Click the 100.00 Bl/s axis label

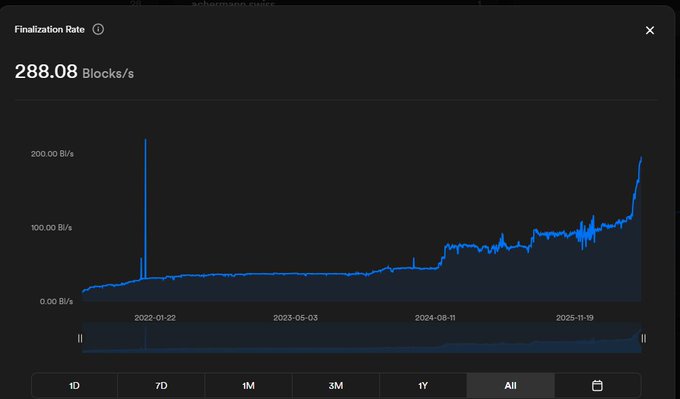click(52, 228)
